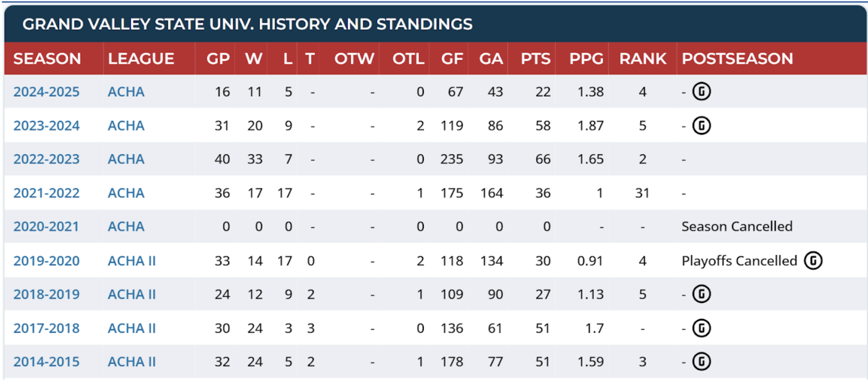
Task: Click the SEASON column header
Action: pyautogui.click(x=47, y=59)
